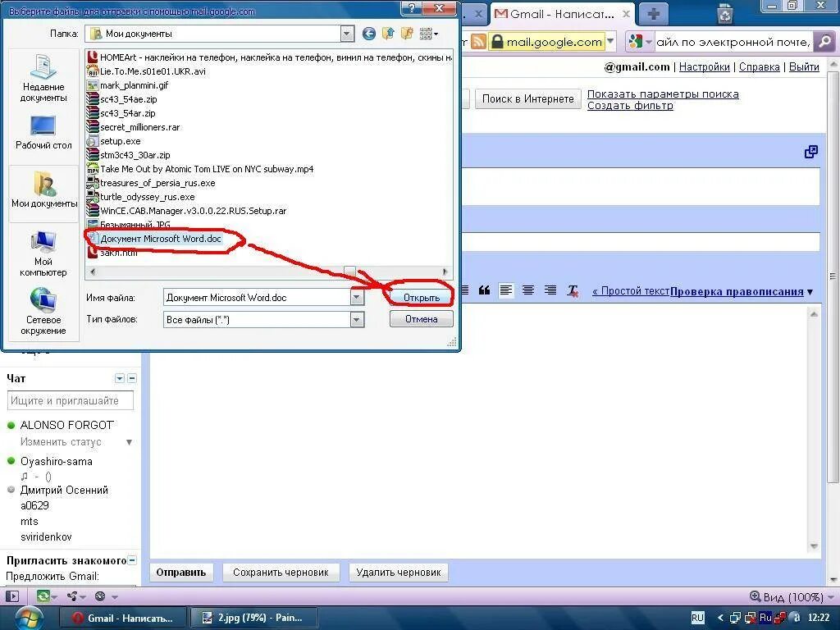This screenshot has height=630, width=840.
Task: Click Удалить черновик button
Action: click(399, 572)
